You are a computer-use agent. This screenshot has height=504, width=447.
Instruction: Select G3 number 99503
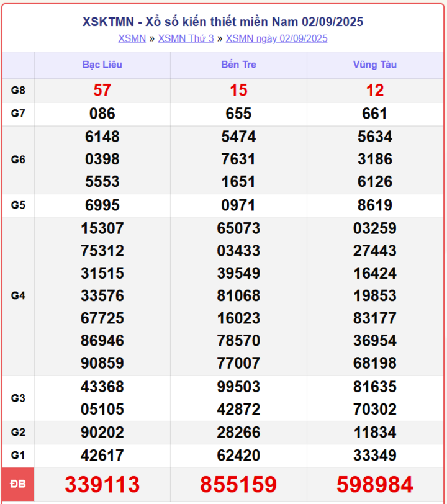pos(238,387)
